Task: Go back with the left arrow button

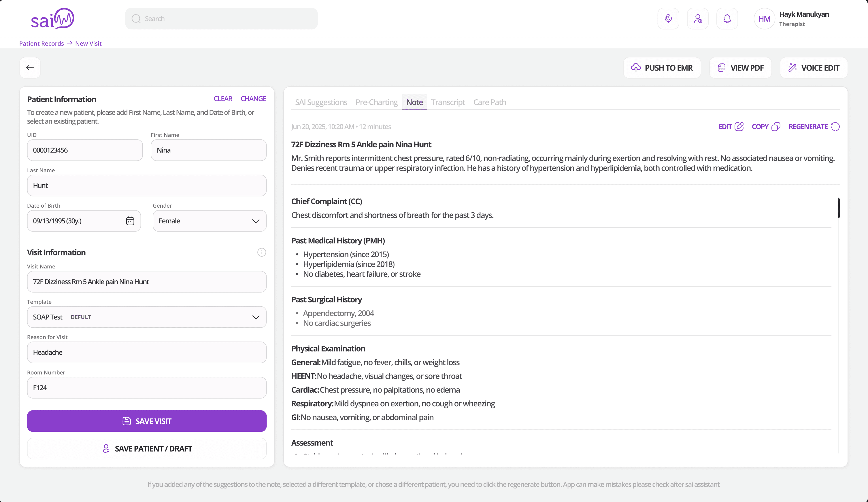Action: tap(30, 68)
